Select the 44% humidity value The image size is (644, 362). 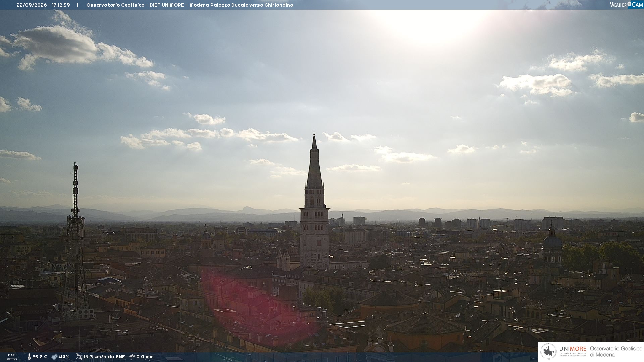pyautogui.click(x=64, y=357)
